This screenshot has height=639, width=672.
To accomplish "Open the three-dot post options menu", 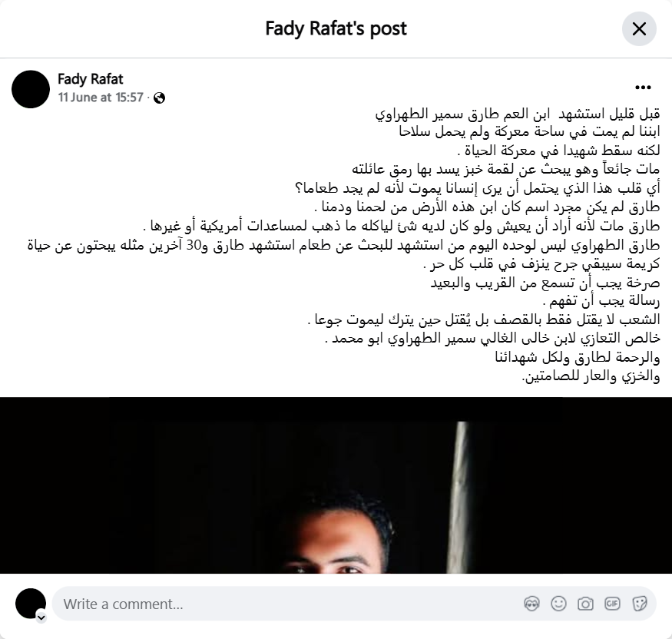I will [643, 88].
